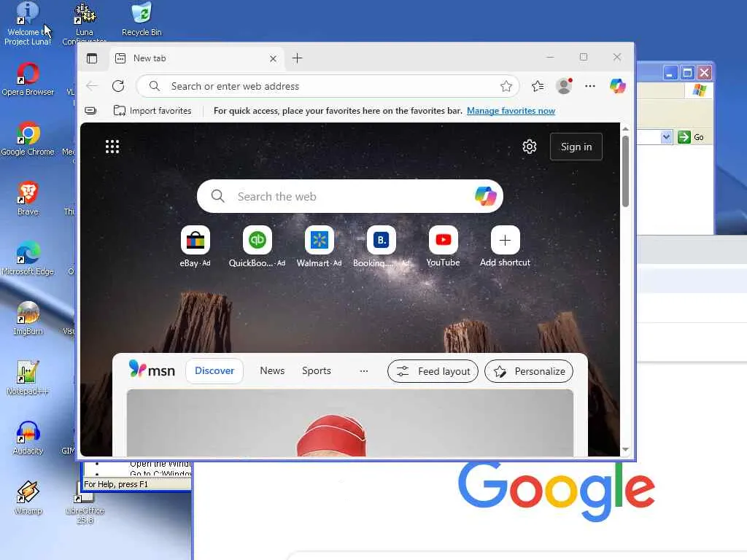Click the refresh icon in Edge toolbar
The image size is (747, 560).
tap(118, 86)
